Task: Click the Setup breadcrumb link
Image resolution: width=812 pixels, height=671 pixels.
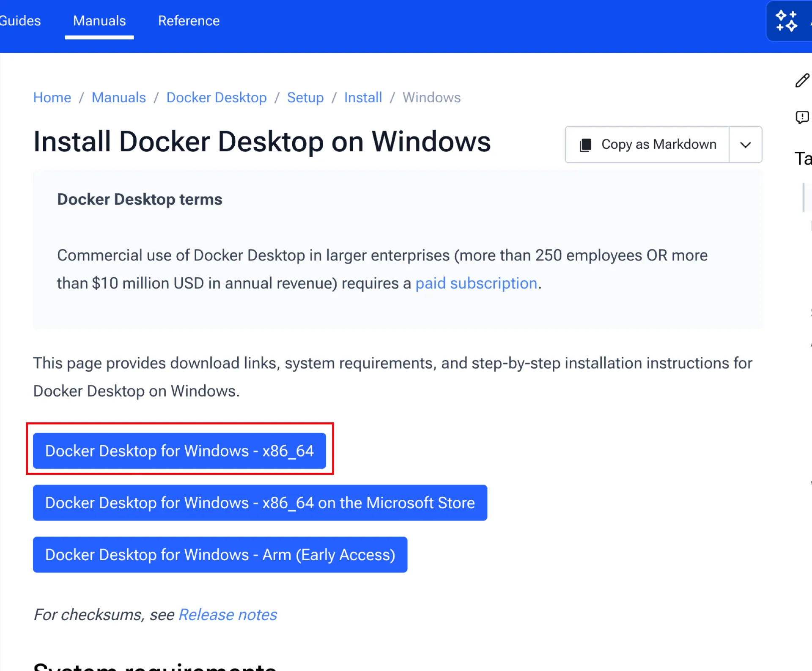Action: tap(305, 98)
